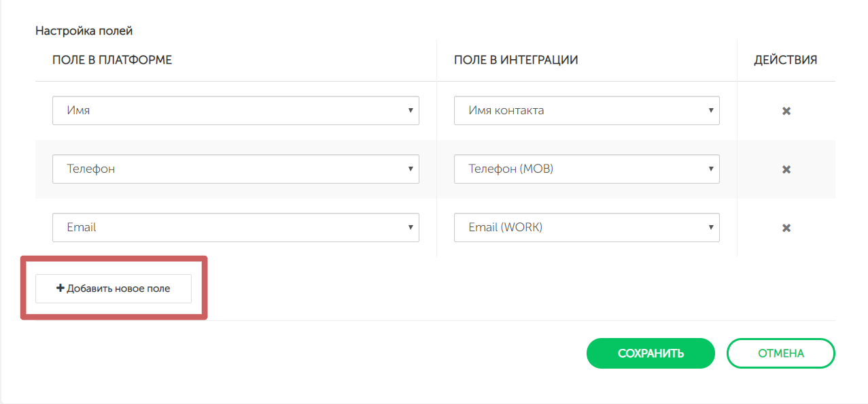Click the arrow of Имя platform dropdown
This screenshot has height=404, width=868.
coord(411,110)
